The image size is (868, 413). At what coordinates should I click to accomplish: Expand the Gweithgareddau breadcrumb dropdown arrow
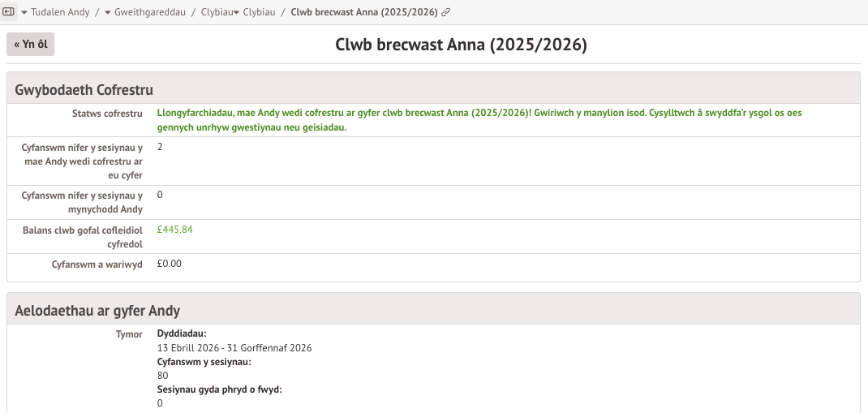[x=108, y=13]
